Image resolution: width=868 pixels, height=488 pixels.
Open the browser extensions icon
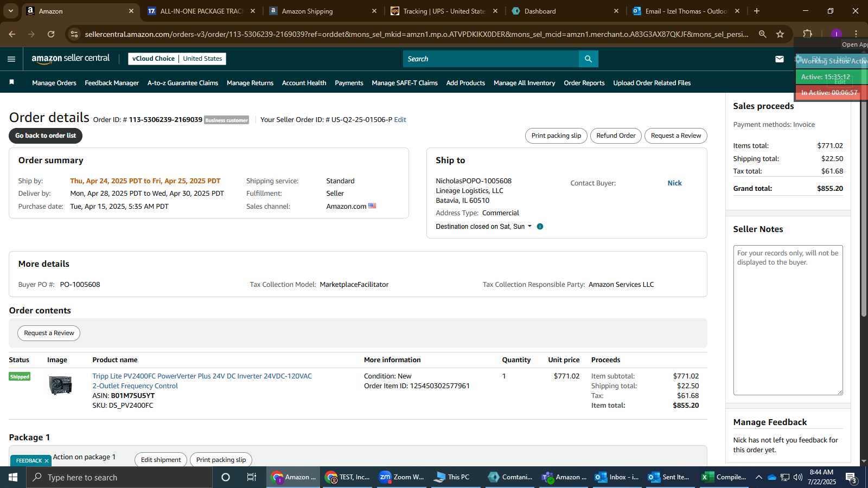point(807,34)
